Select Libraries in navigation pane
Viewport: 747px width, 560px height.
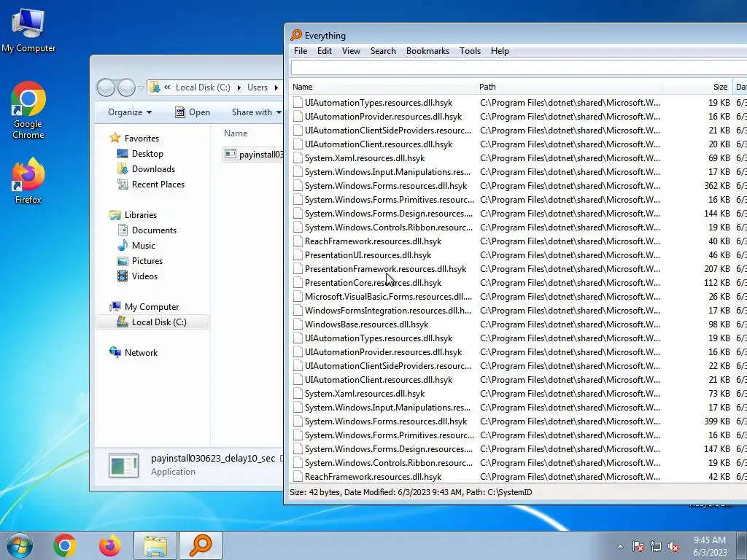click(133, 215)
